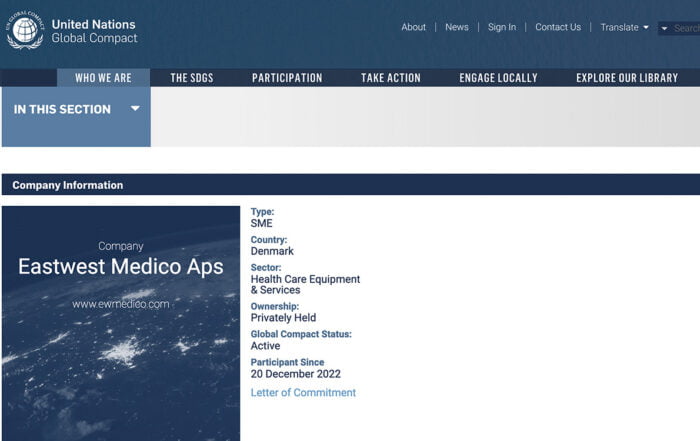The image size is (700, 441).
Task: Expand the Translate language dropdown
Action: [x=624, y=27]
